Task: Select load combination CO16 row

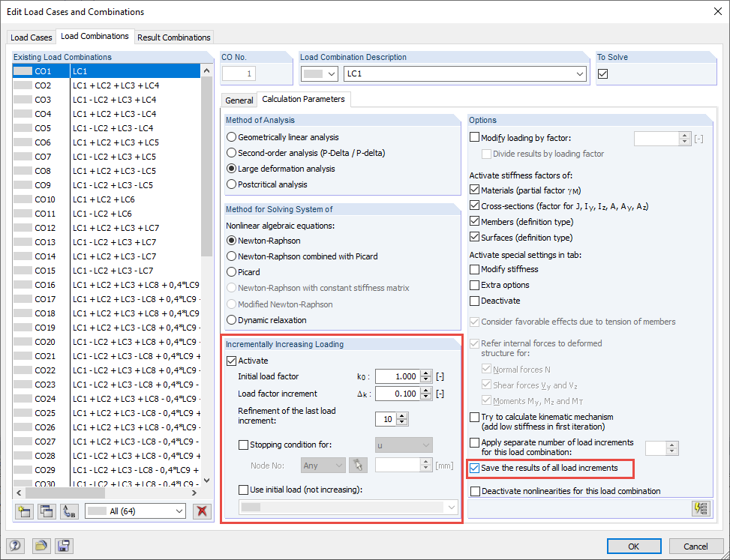Action: click(107, 285)
